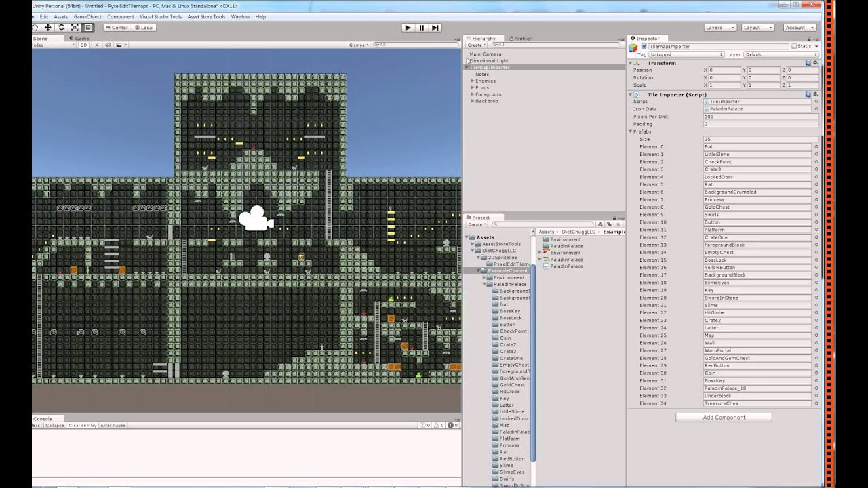
Task: Click the Padding value field
Action: 761,124
